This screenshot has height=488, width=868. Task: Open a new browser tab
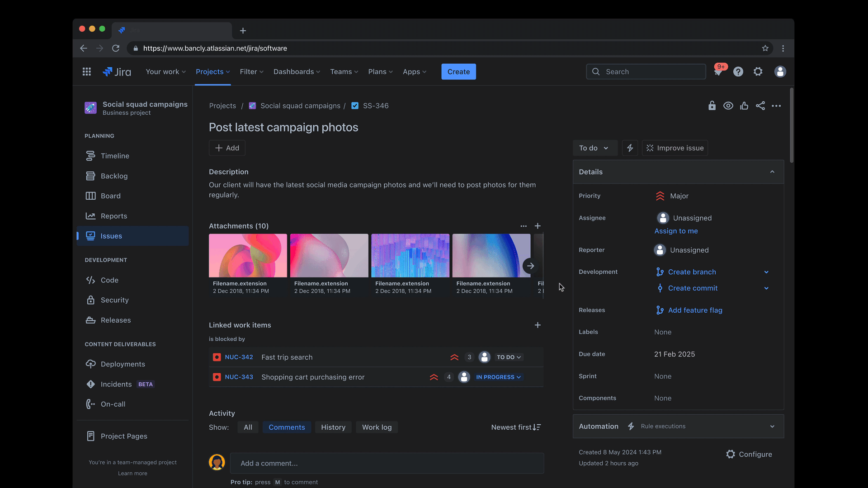[243, 31]
